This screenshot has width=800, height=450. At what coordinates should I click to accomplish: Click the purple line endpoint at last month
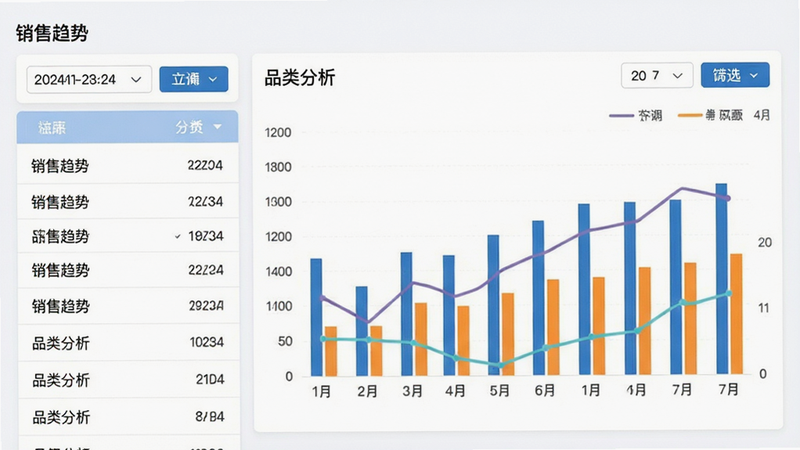click(x=728, y=198)
